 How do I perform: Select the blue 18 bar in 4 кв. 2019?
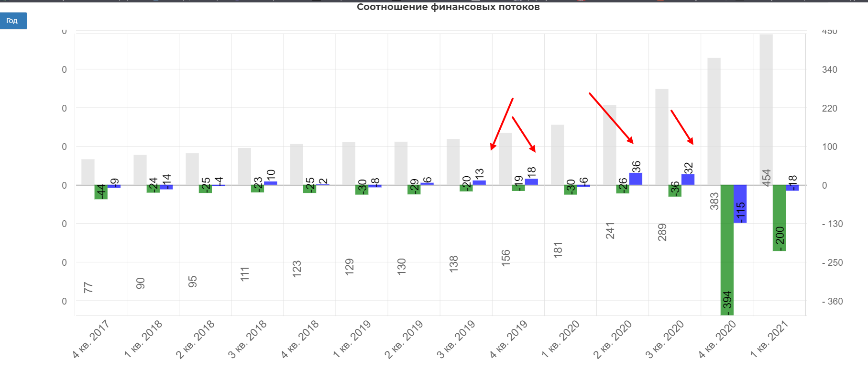[531, 182]
